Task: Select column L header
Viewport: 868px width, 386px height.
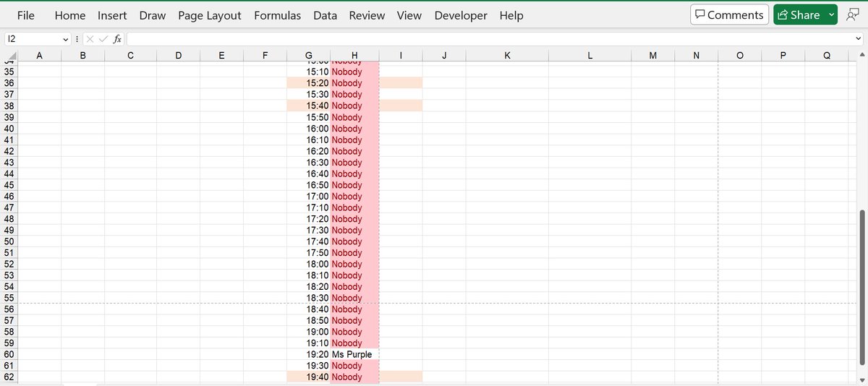Action: [x=590, y=56]
